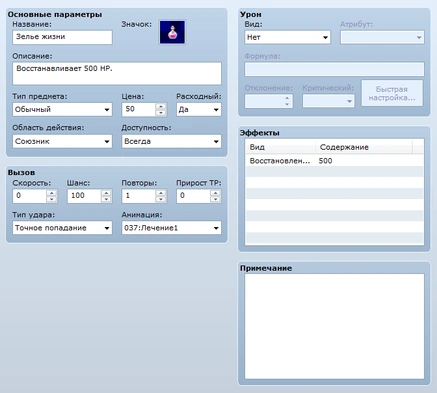Click into the Описание text area
The image size is (437, 393).
[x=117, y=73]
